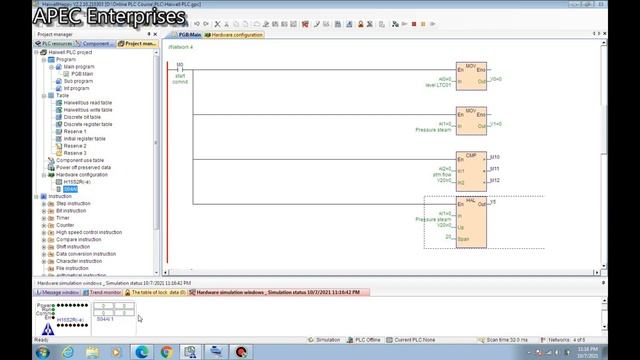This screenshot has height=360, width=640.
Task: Select the Hardware simulation windows tab
Action: [x=279, y=292]
